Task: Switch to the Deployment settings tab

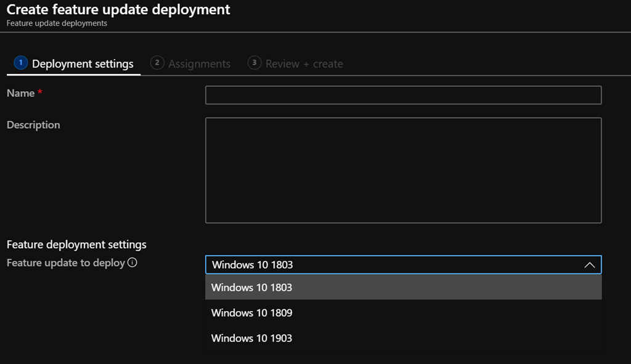Action: coord(83,64)
